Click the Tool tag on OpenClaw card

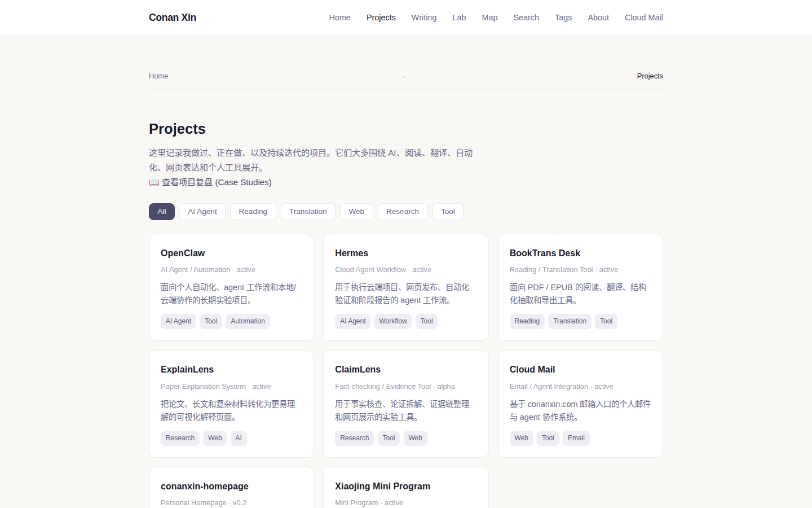point(211,321)
